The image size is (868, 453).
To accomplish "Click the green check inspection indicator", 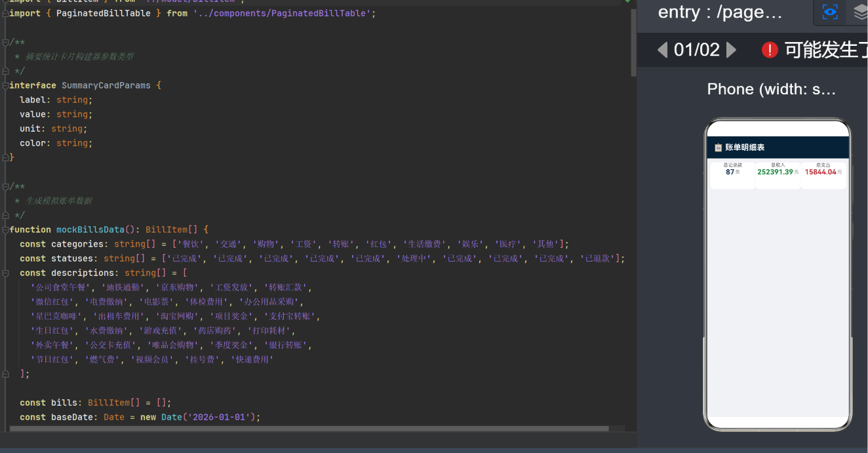I will click(627, 1).
